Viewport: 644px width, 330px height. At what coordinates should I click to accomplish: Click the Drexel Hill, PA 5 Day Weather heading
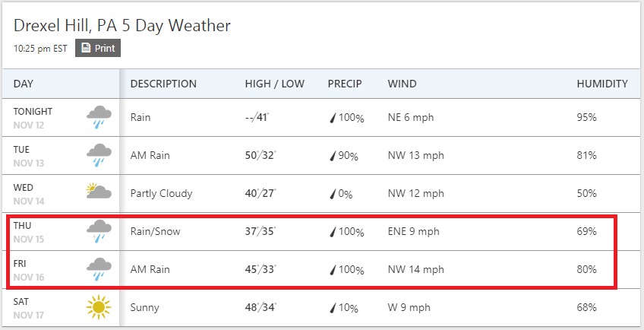[x=122, y=26]
